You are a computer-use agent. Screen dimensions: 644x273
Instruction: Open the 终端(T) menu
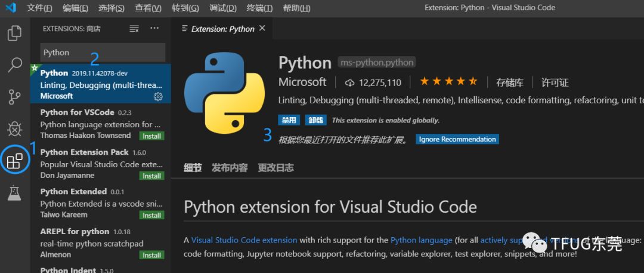click(259, 8)
